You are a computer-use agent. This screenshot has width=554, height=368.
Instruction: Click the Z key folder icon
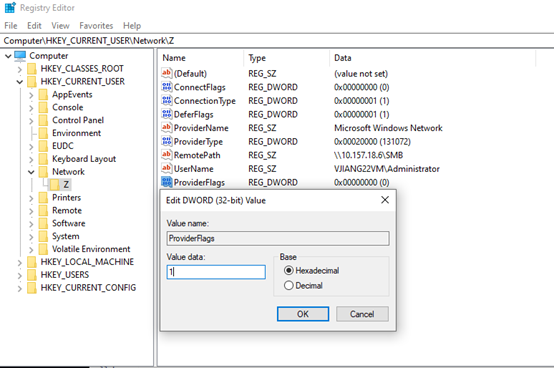click(54, 184)
